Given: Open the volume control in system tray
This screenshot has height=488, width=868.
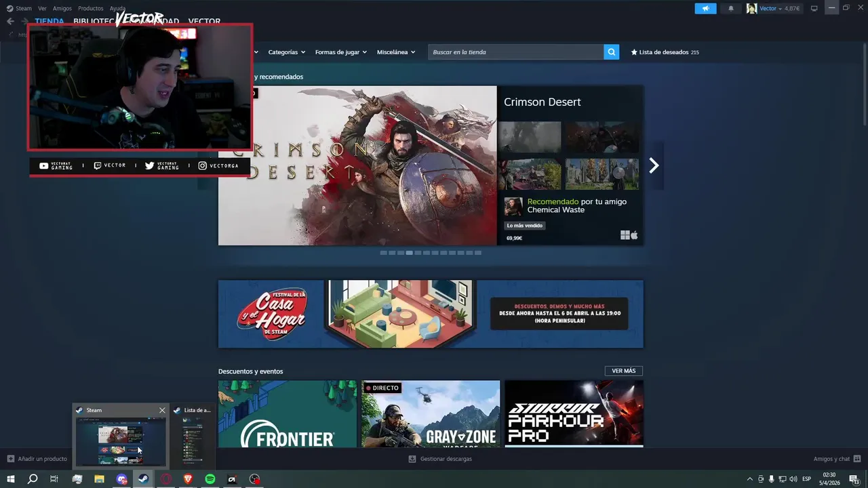Looking at the screenshot, I should pyautogui.click(x=793, y=479).
